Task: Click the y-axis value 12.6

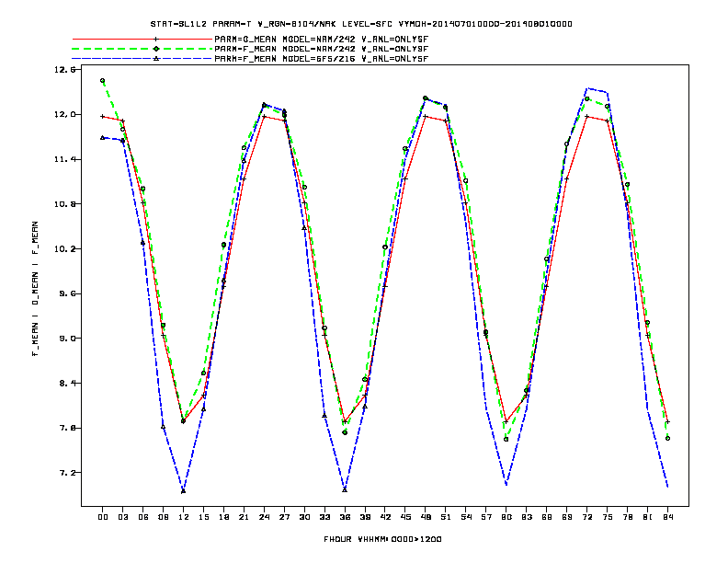Action: pyautogui.click(x=64, y=70)
